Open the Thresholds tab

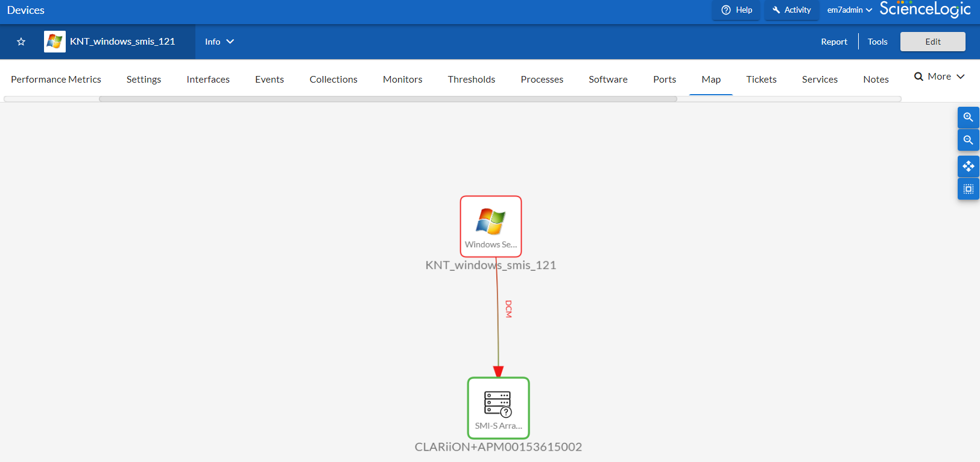tap(472, 79)
